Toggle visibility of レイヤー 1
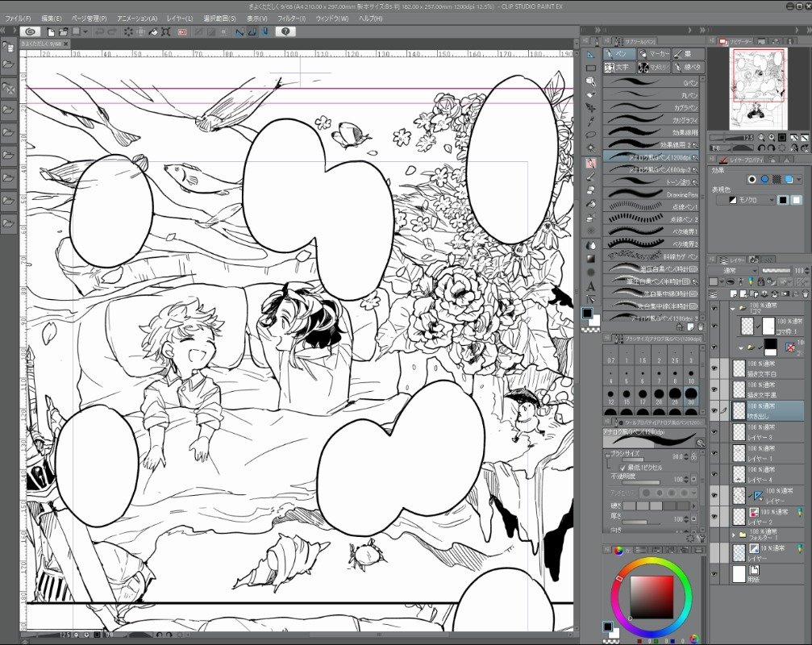Screen dimensions: 812x645 [714, 453]
